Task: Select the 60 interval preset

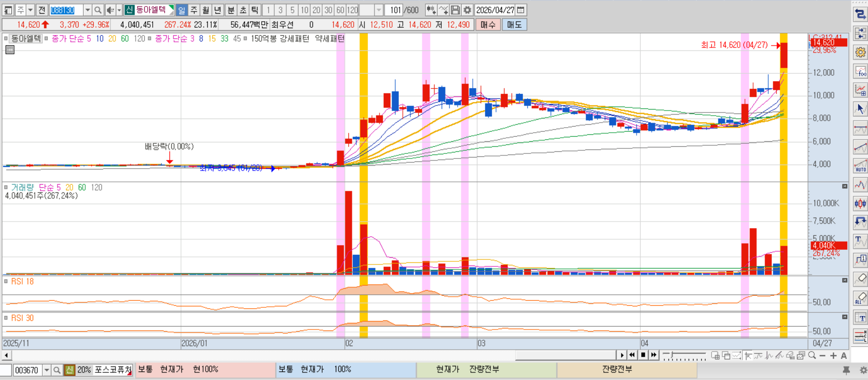Action: click(340, 10)
